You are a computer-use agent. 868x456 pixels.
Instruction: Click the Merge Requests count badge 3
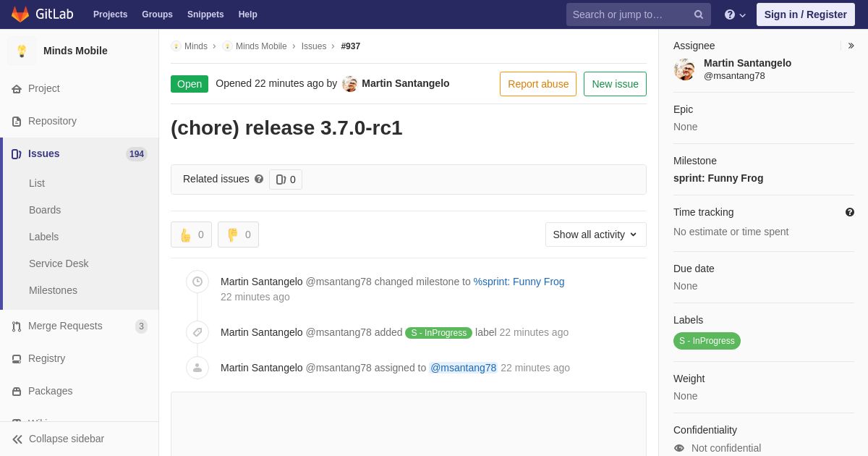point(141,326)
